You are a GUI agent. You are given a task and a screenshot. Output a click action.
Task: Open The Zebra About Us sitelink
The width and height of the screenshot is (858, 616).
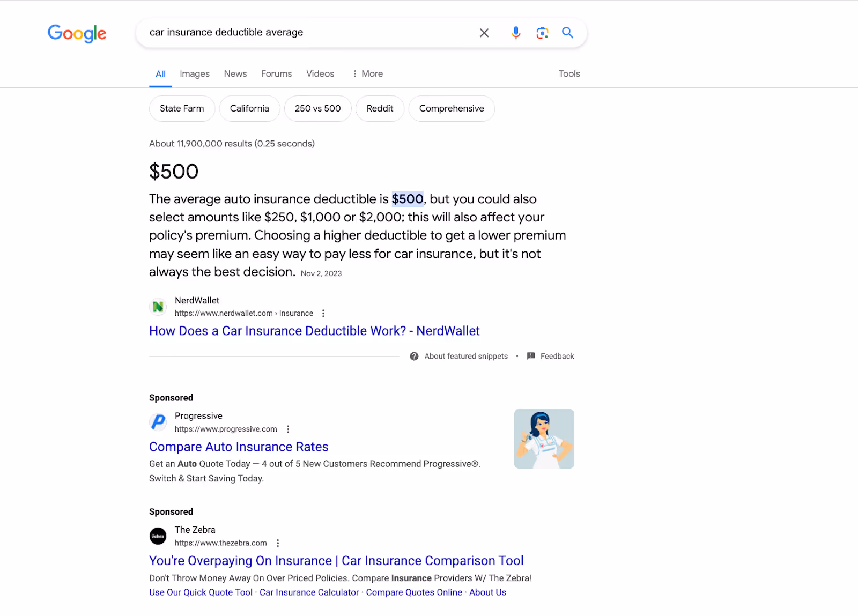coord(487,592)
